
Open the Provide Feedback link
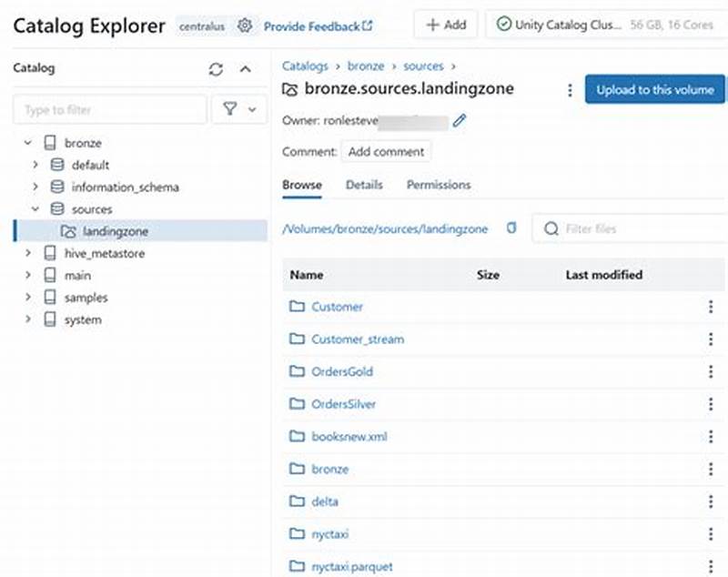point(314,25)
